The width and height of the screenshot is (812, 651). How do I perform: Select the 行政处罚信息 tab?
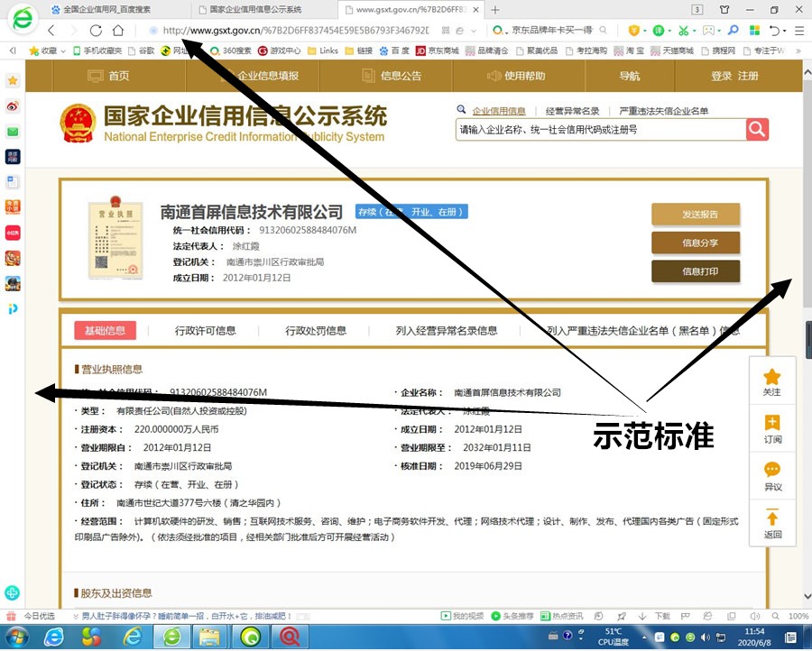click(316, 330)
